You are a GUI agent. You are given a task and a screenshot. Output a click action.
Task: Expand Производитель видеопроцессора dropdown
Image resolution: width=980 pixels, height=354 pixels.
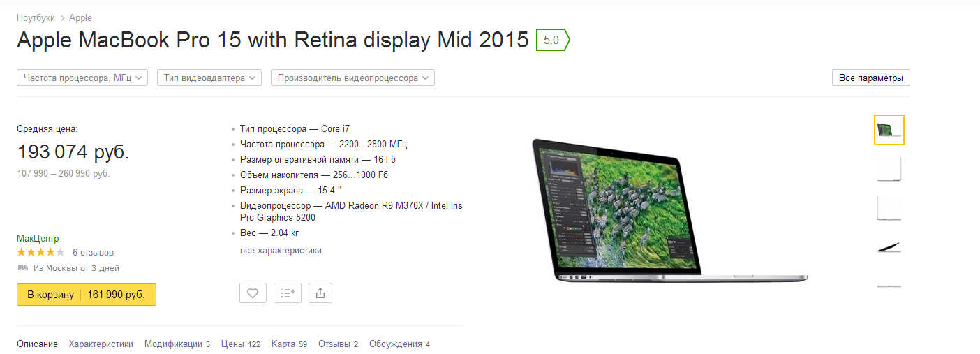pyautogui.click(x=352, y=78)
